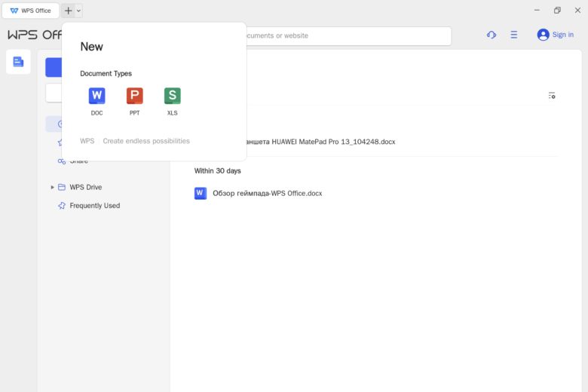
Task: Click the search documents or website field
Action: pos(349,36)
